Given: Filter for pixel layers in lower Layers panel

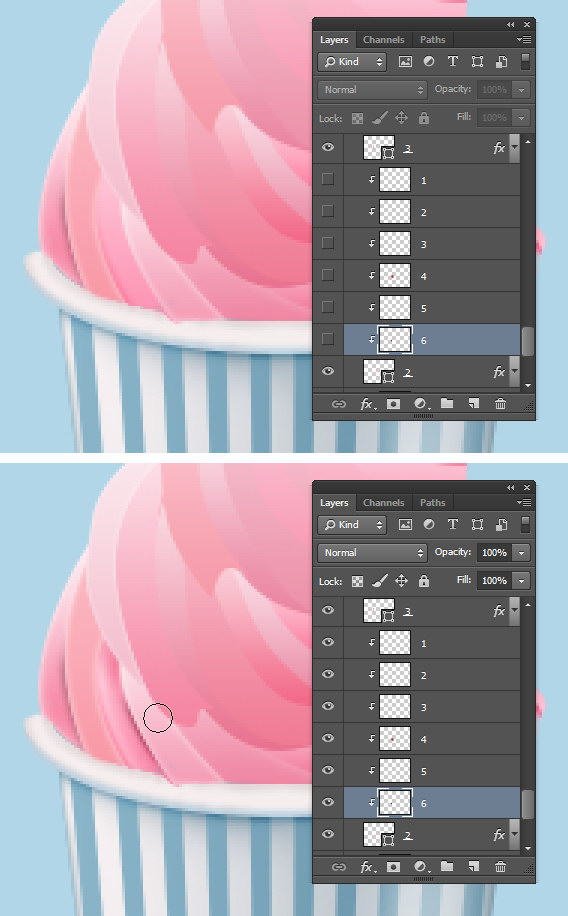Looking at the screenshot, I should (x=405, y=524).
